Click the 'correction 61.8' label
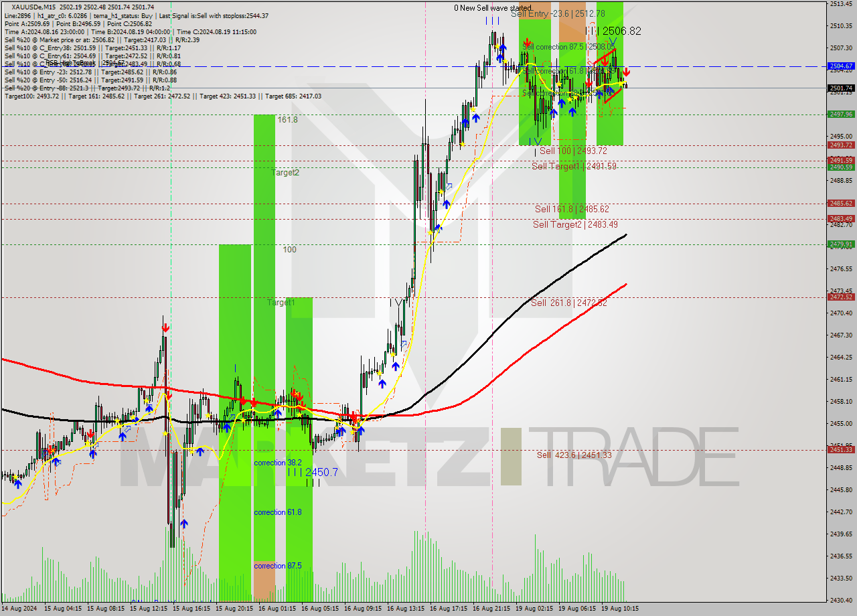857x616 pixels. [278, 512]
